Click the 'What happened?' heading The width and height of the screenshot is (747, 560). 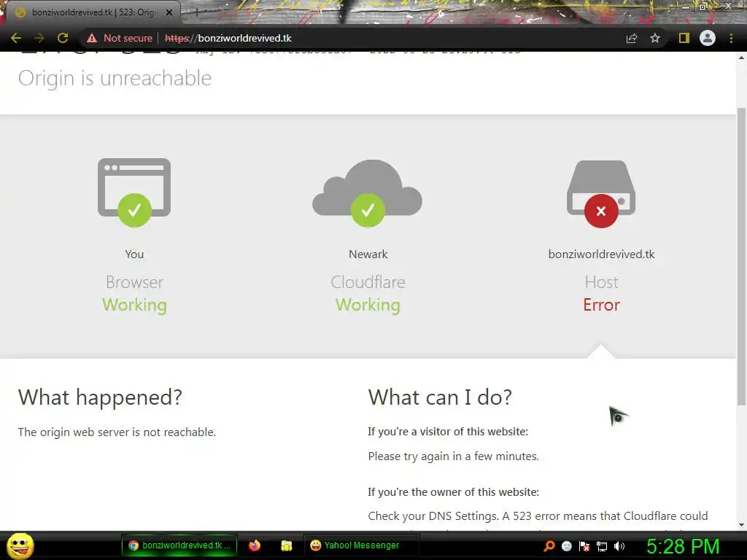tap(100, 397)
